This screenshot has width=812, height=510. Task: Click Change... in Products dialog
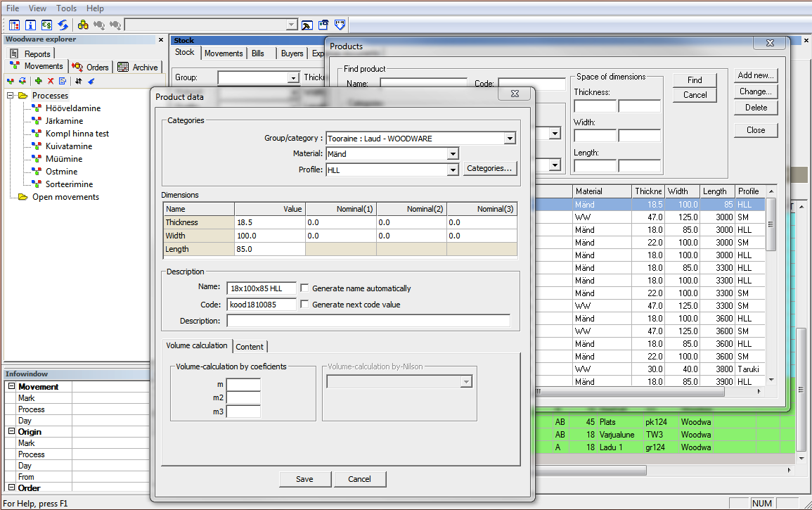(756, 91)
